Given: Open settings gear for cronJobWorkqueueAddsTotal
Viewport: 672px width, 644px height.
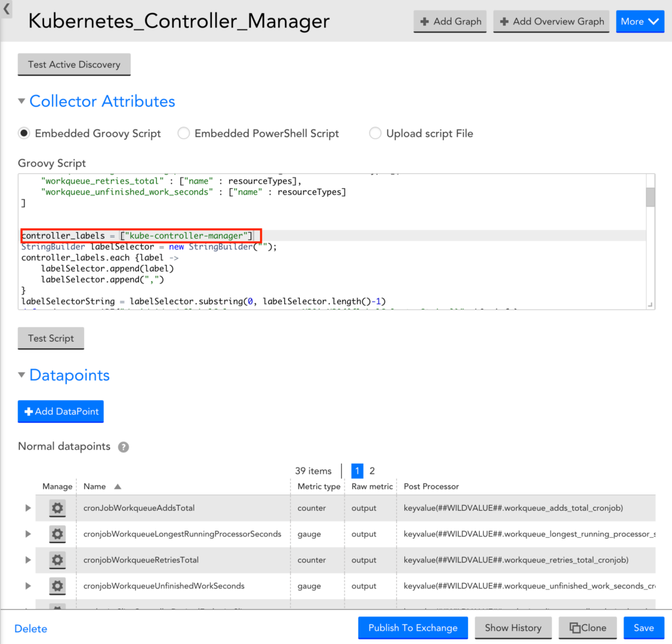Looking at the screenshot, I should [x=57, y=508].
